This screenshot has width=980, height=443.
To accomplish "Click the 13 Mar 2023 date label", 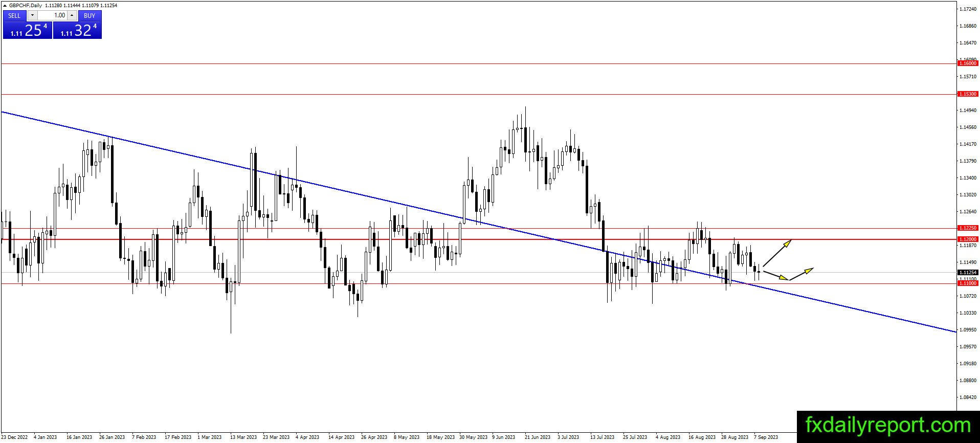I will pyautogui.click(x=243, y=437).
